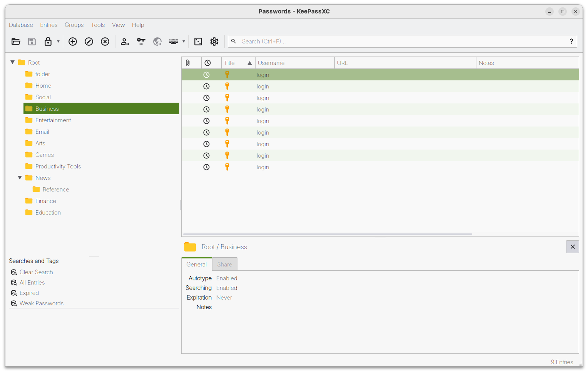This screenshot has width=588, height=373.
Task: Copy username to clipboard icon
Action: pyautogui.click(x=125, y=42)
